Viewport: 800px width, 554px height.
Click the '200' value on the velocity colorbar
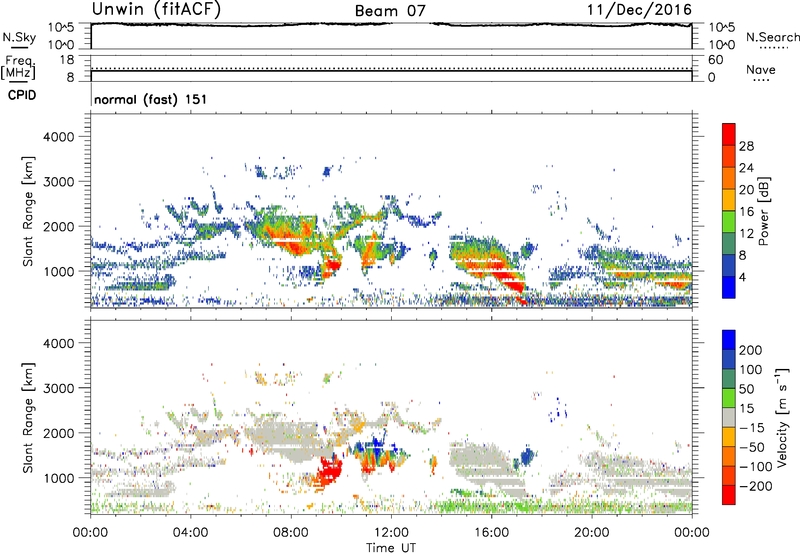751,350
